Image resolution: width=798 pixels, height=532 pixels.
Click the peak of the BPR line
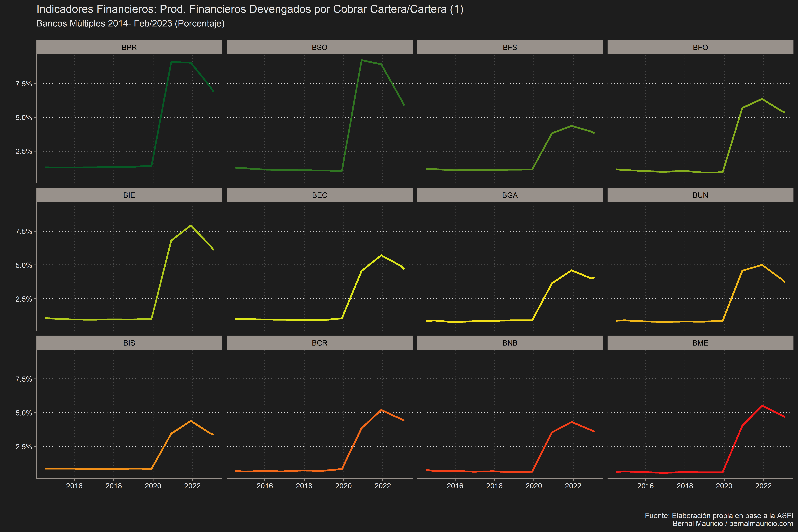[x=171, y=62]
